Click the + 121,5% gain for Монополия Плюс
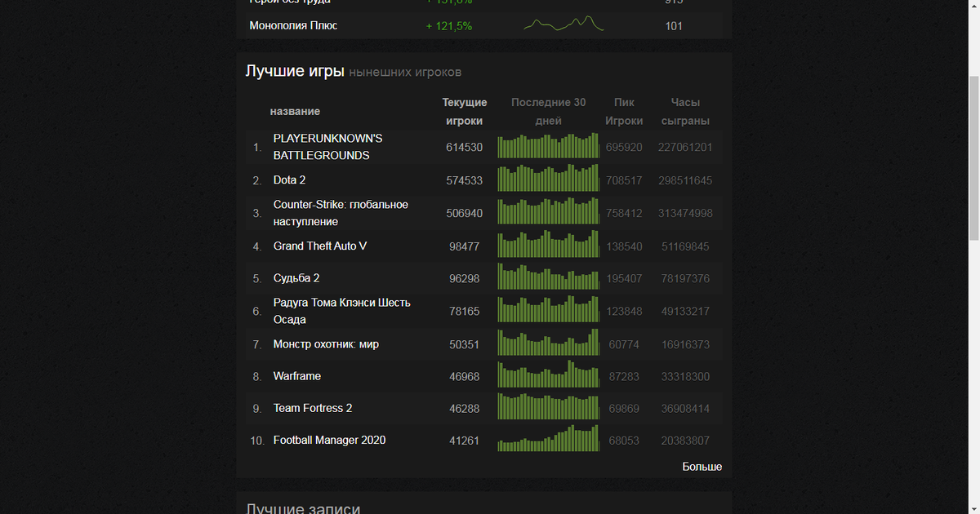Image resolution: width=980 pixels, height=514 pixels. click(448, 26)
